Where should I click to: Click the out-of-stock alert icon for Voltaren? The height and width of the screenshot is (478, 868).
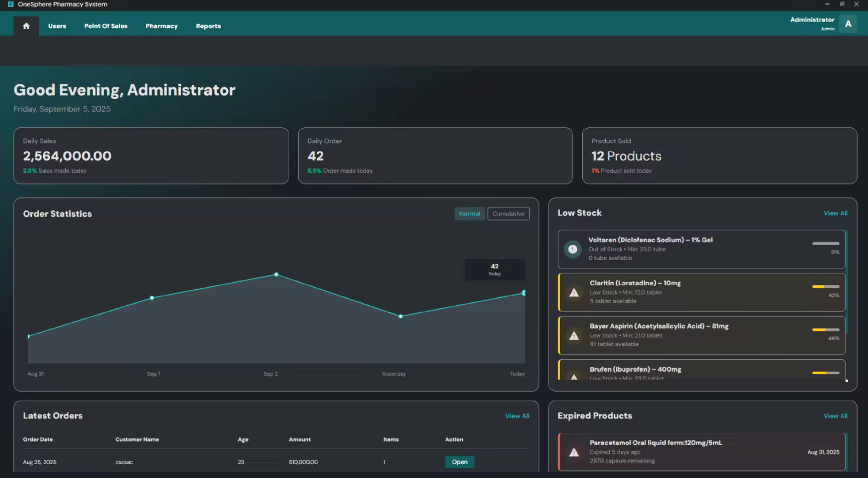pos(572,249)
